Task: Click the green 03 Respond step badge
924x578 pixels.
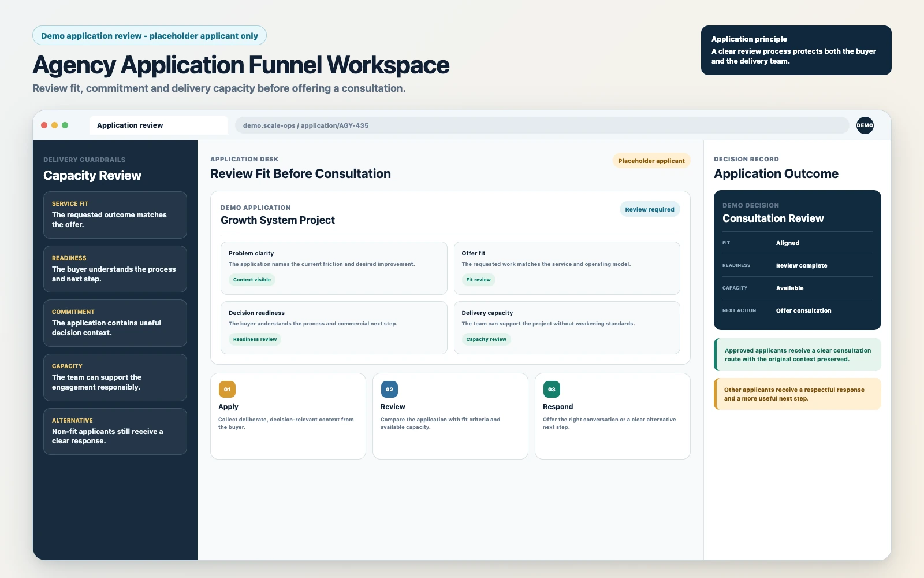Action: [552, 390]
